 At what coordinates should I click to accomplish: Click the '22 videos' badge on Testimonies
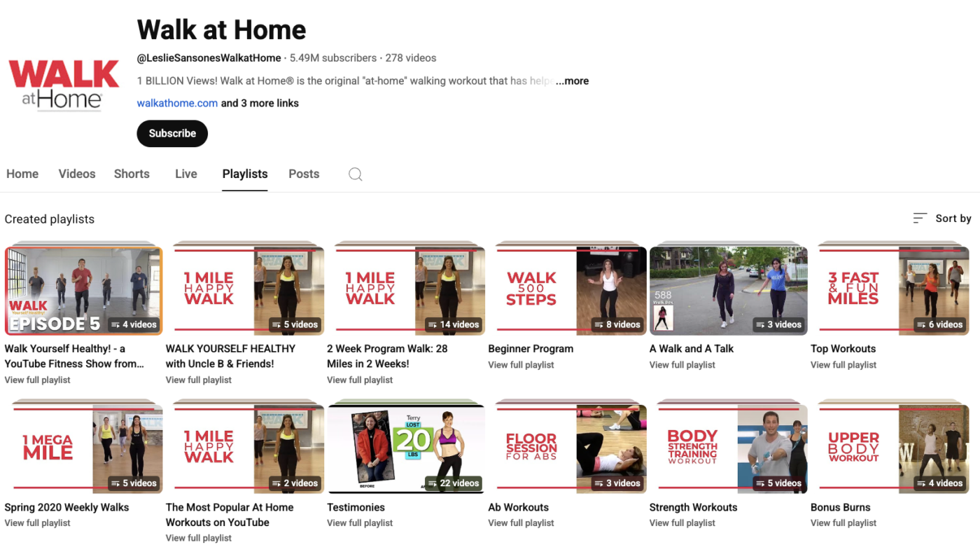(x=453, y=483)
